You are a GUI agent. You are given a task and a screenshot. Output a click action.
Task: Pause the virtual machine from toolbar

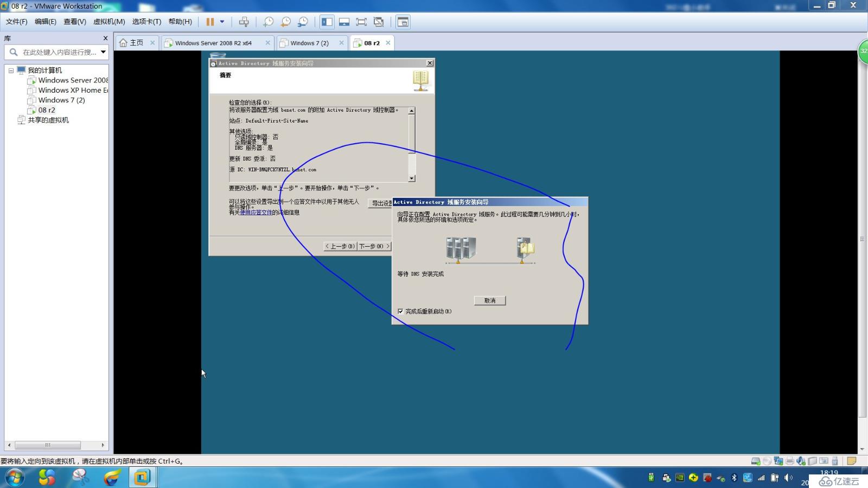pyautogui.click(x=210, y=22)
